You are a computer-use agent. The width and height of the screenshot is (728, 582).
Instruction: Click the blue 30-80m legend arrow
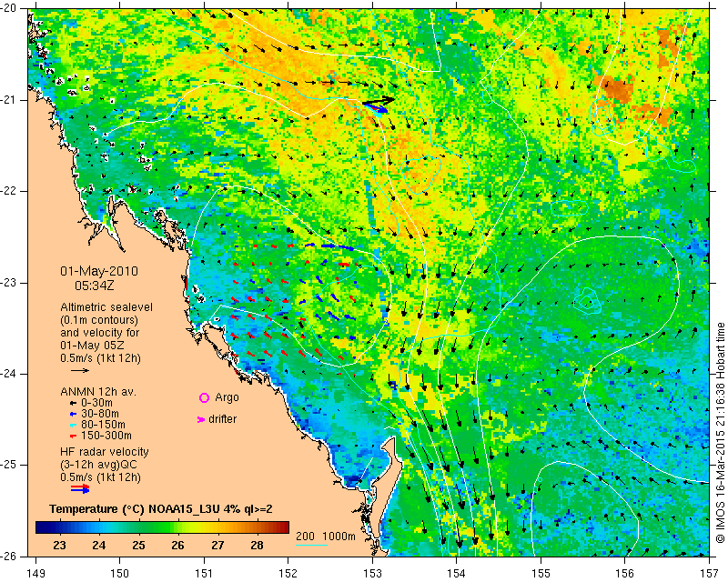click(x=73, y=414)
